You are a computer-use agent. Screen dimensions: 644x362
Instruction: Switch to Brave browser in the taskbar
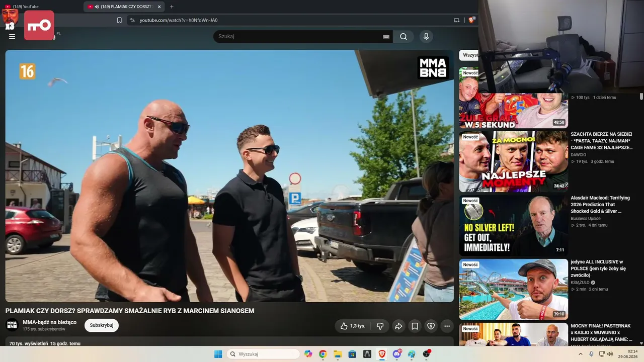pos(382,354)
